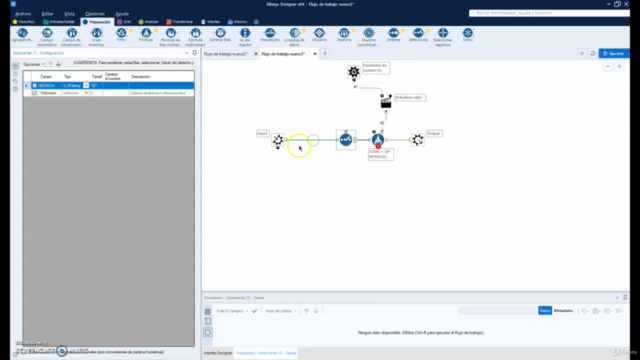640x360 pixels.
Task: Open the Opciones dropdown in configuration
Action: pyautogui.click(x=33, y=64)
